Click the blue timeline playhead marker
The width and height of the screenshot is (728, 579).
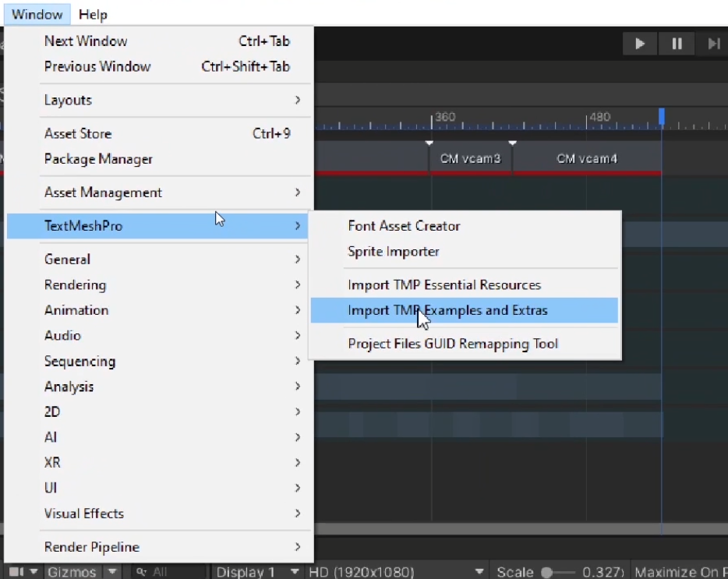tap(662, 116)
